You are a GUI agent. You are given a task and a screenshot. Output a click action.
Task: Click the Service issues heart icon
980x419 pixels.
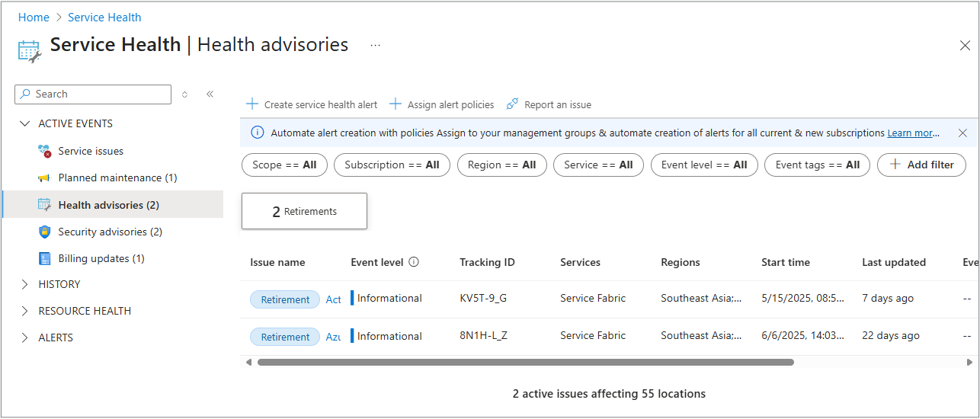point(45,151)
